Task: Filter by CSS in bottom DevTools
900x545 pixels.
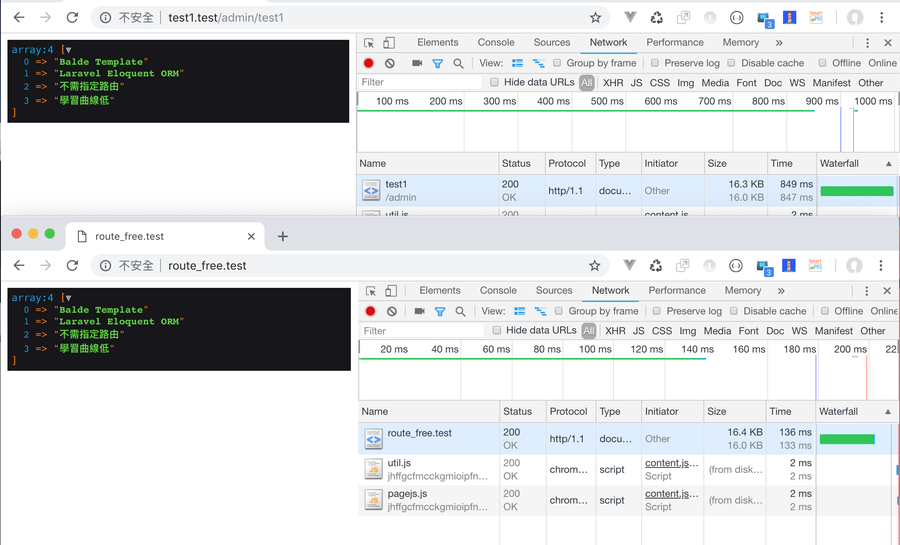Action: tap(661, 331)
